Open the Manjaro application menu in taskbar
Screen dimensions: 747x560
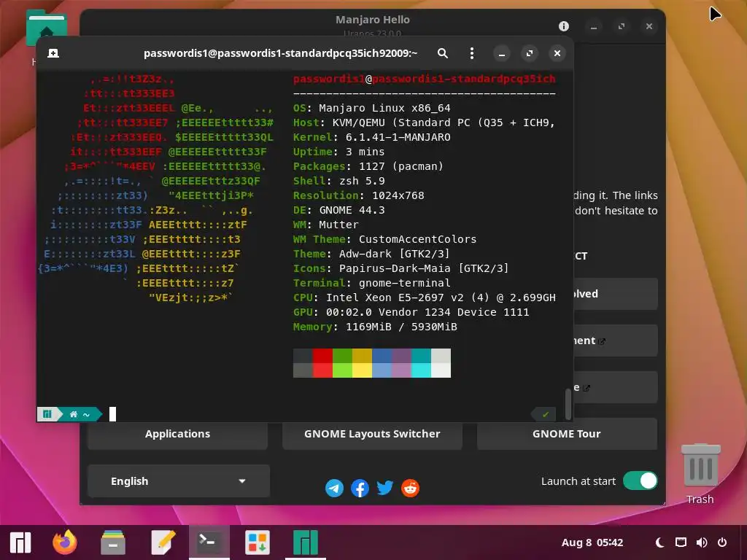[x=20, y=542]
